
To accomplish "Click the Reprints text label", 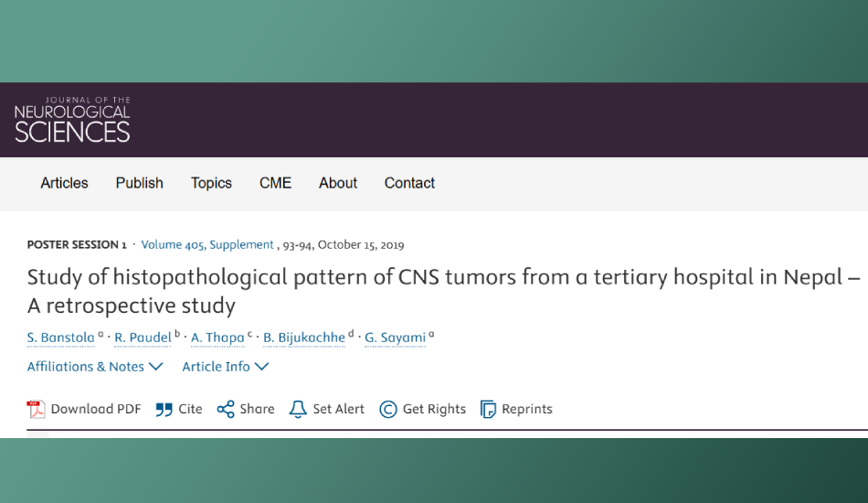I will [x=527, y=410].
